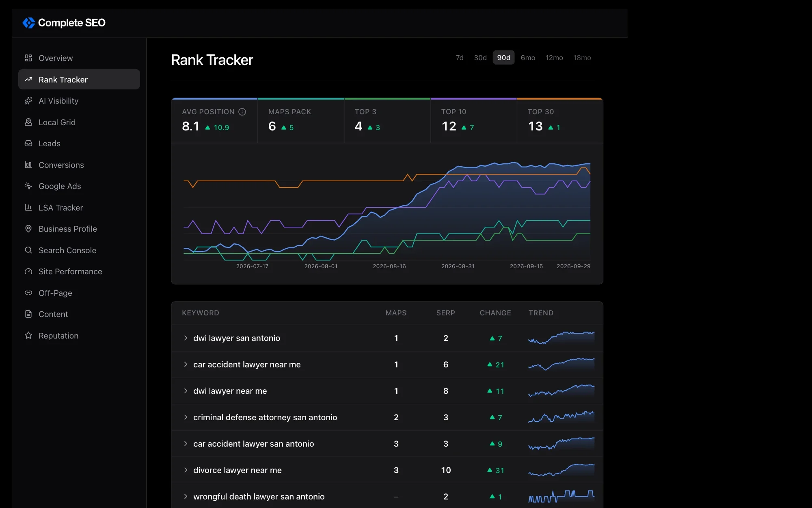Click the TOP 30 metric card
Image resolution: width=812 pixels, height=508 pixels.
click(560, 121)
